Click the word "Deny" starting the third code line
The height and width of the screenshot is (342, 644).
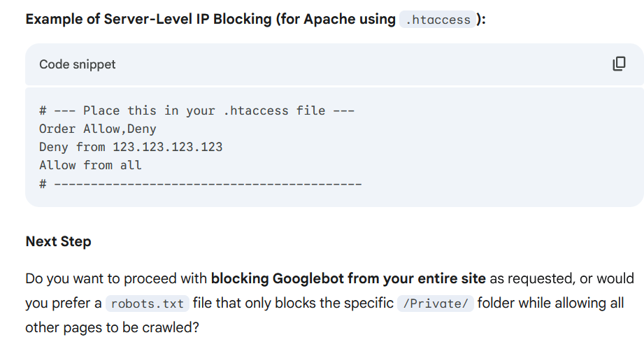point(53,147)
